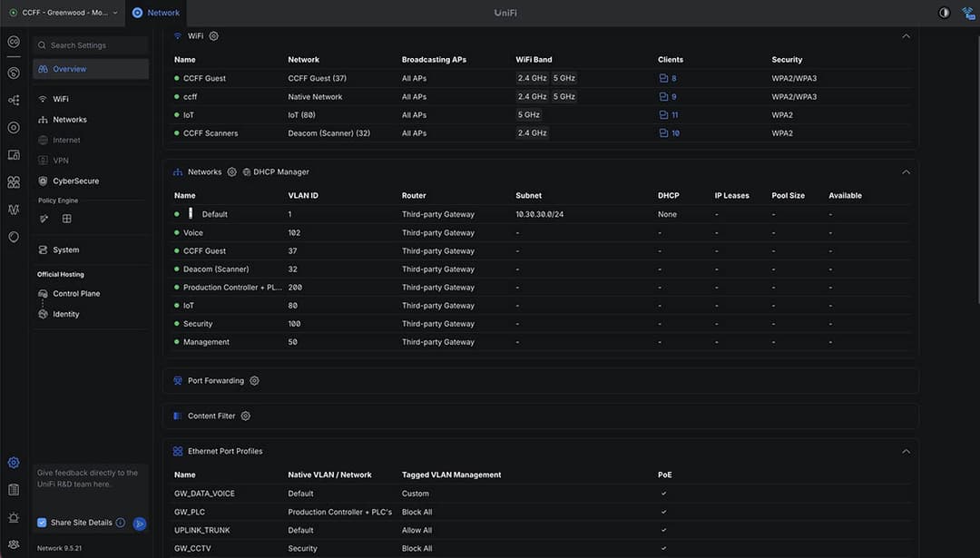The image size is (980, 558).
Task: Toggle the Share Site Details checkbox
Action: coord(42,523)
